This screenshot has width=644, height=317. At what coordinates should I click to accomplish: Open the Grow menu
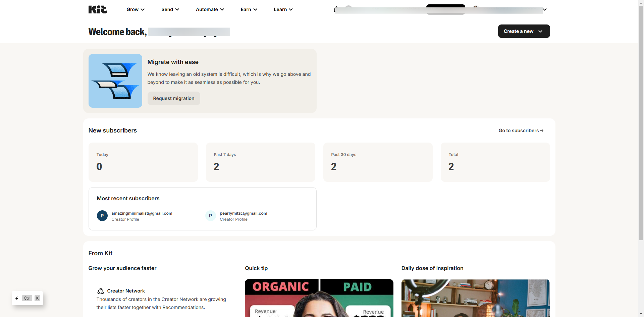coord(136,9)
